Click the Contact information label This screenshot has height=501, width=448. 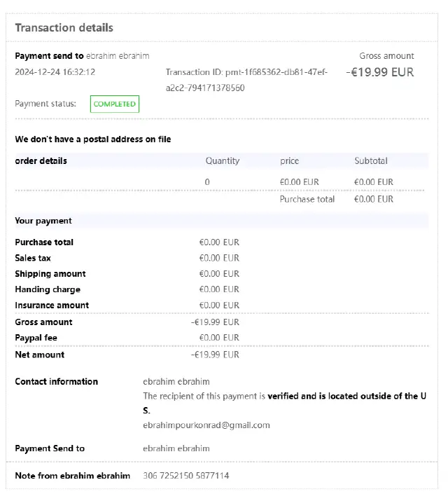(57, 382)
